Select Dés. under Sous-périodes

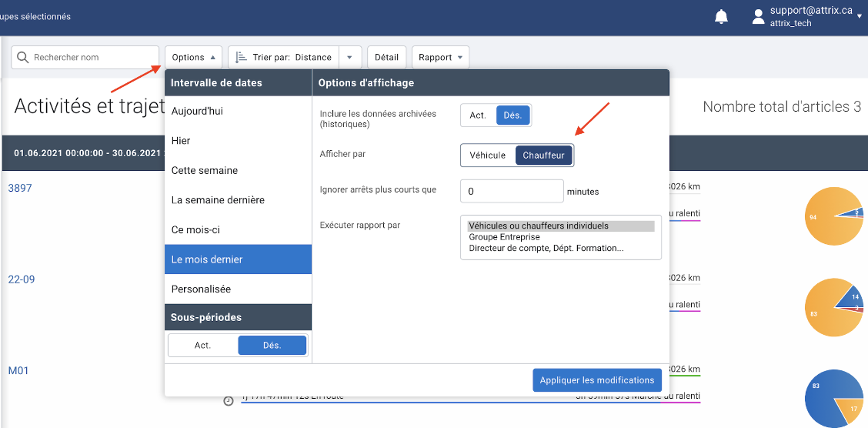pyautogui.click(x=272, y=345)
